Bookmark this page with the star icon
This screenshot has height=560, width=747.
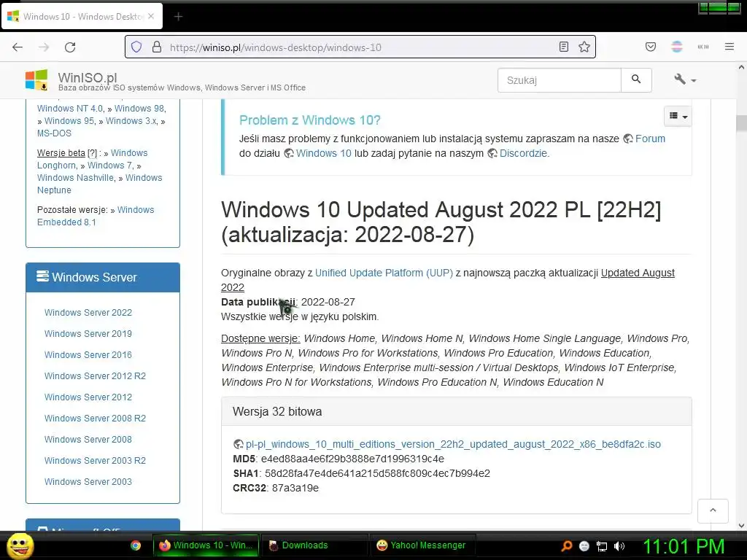[584, 47]
